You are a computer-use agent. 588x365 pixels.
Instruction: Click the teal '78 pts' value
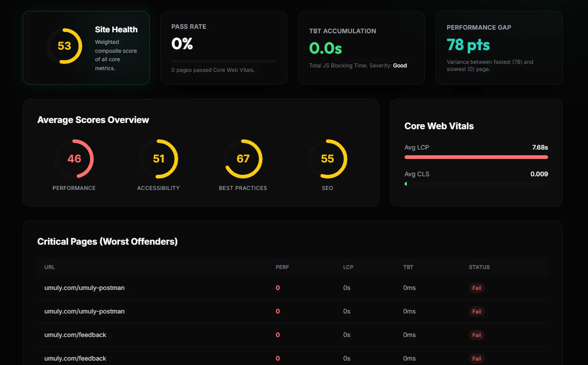point(468,45)
